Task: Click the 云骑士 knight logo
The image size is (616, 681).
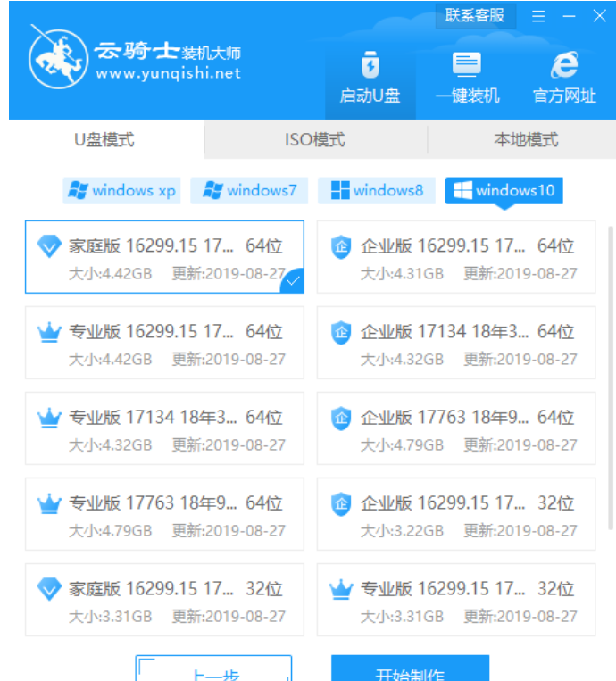Action: (58, 58)
